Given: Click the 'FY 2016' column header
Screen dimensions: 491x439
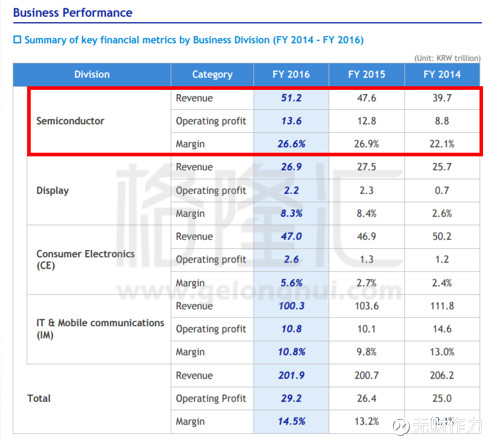Looking at the screenshot, I should click(x=291, y=74).
